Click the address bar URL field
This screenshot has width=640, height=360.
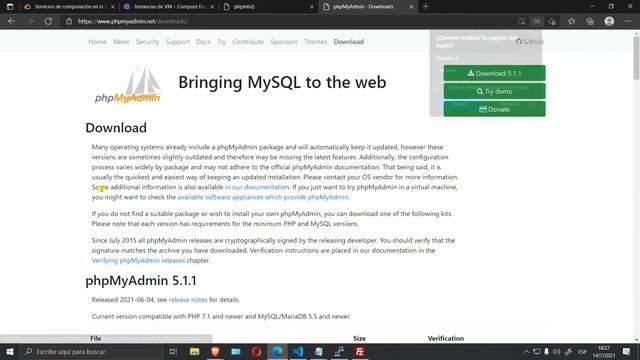pos(286,21)
